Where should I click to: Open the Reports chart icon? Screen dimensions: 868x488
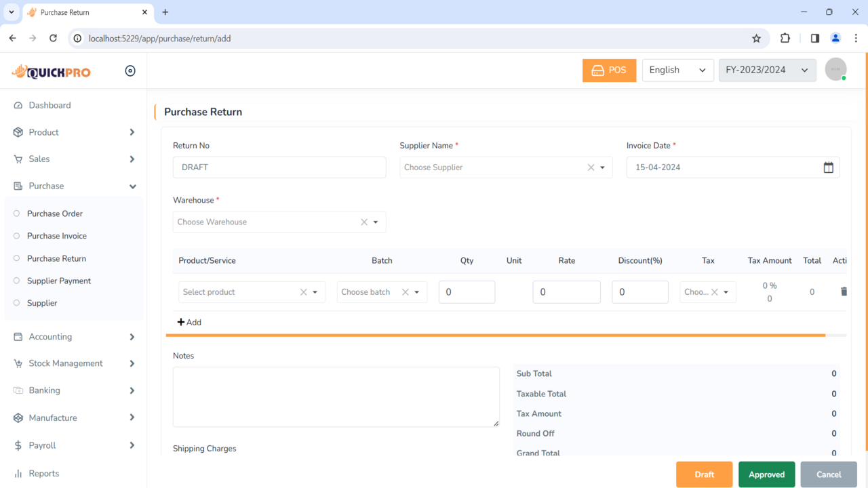(x=18, y=473)
